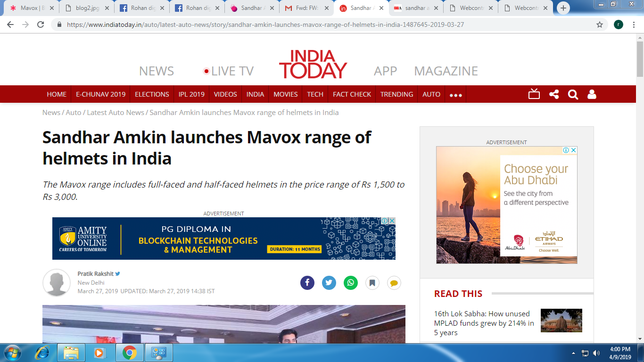Click the volume speaker tray icon
644x362 pixels.
(596, 353)
